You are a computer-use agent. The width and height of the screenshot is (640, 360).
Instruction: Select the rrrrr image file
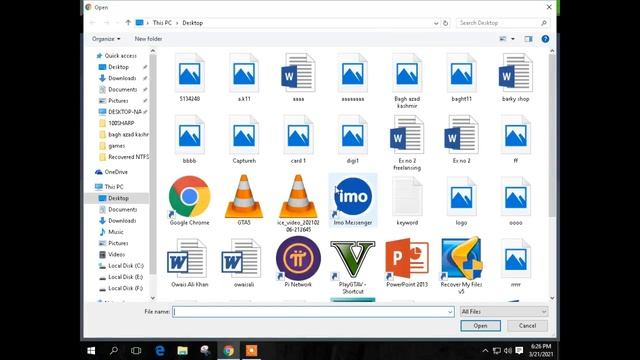516,263
